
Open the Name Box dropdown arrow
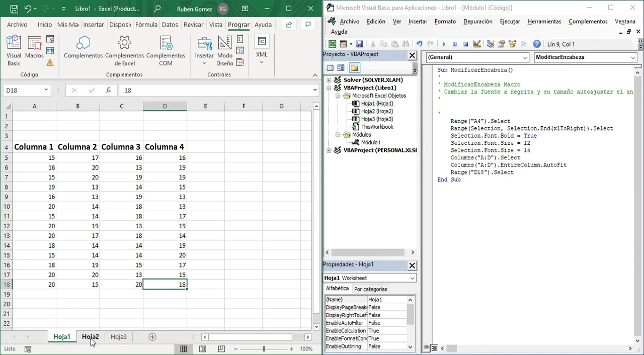click(46, 91)
